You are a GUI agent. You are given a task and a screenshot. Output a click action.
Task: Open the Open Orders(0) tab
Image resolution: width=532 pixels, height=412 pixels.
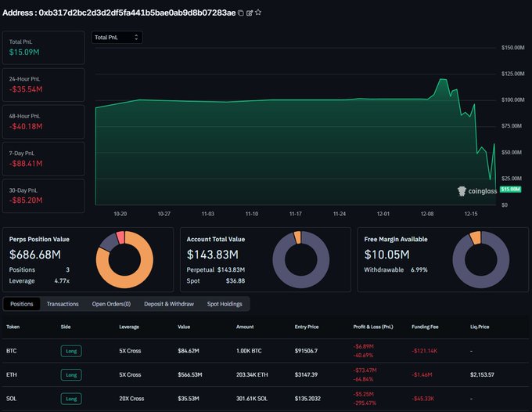click(x=111, y=304)
